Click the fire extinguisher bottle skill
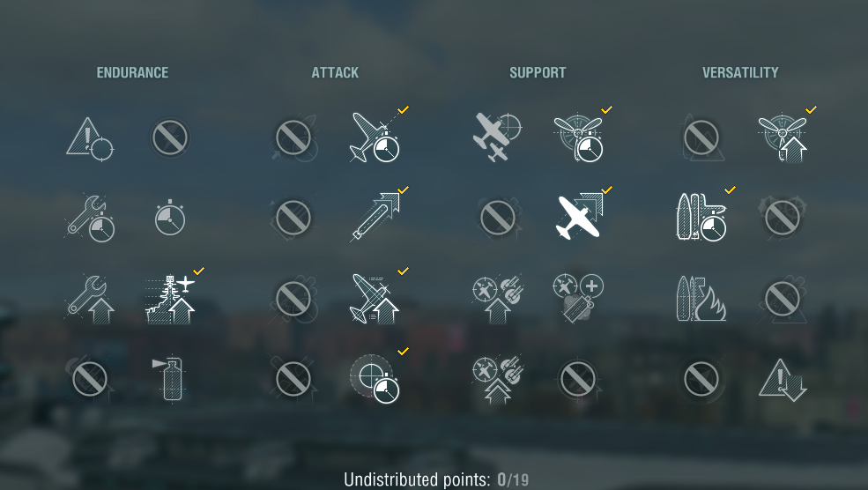The width and height of the screenshot is (868, 490). pyautogui.click(x=169, y=379)
